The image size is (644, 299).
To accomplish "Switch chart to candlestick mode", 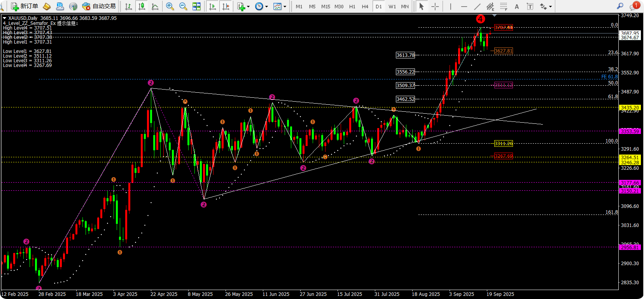I will (x=142, y=6).
